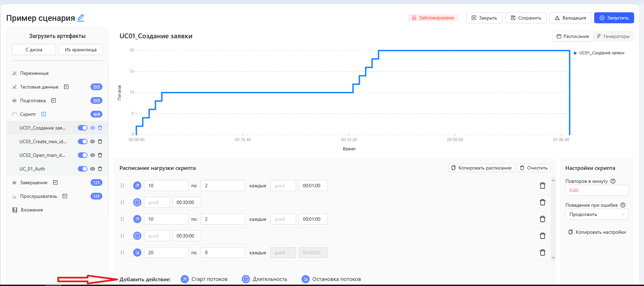The height and width of the screenshot is (286, 644).
Task: Click the Повторов в минуту input field
Action: point(597,190)
